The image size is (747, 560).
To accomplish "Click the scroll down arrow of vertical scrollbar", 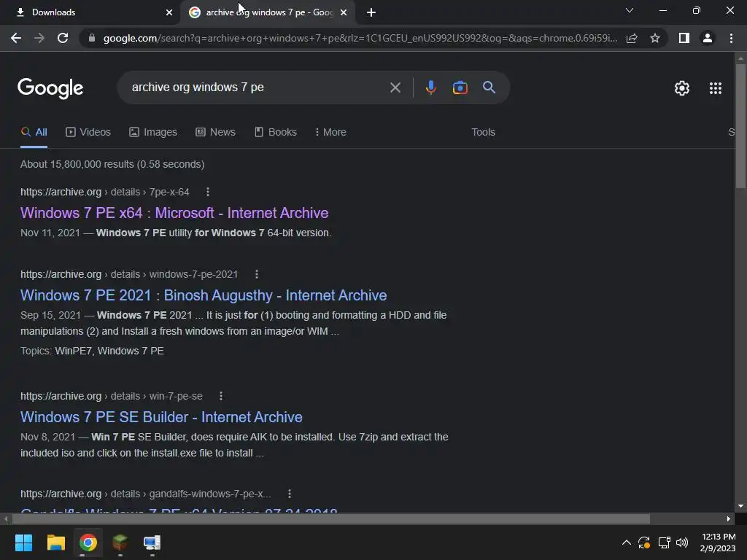I will point(740,506).
